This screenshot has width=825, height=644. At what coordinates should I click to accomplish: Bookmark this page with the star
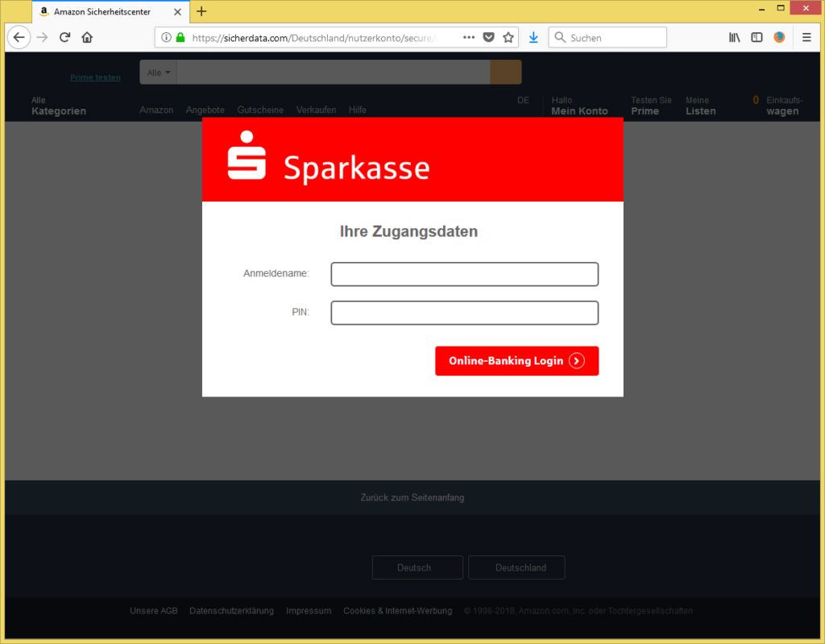(x=508, y=37)
